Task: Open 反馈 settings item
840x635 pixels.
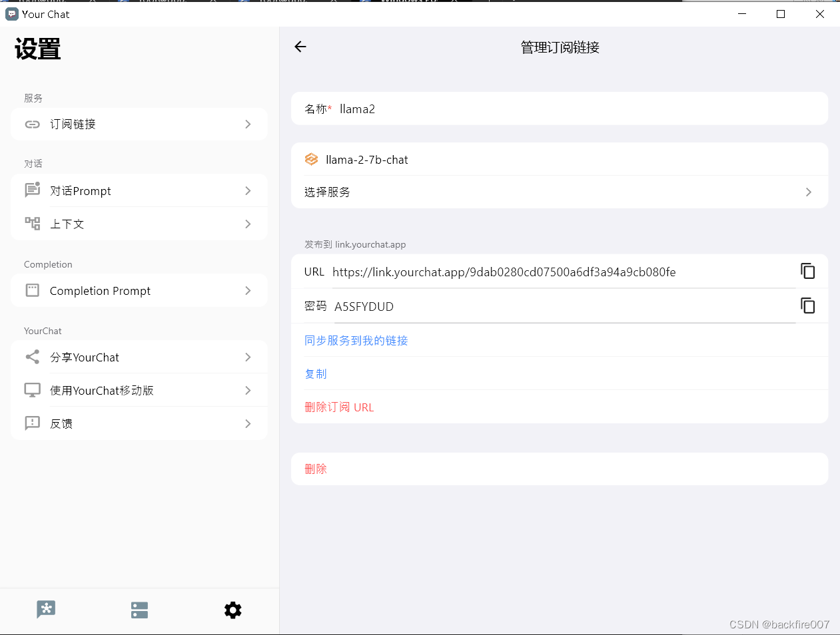Action: [139, 423]
